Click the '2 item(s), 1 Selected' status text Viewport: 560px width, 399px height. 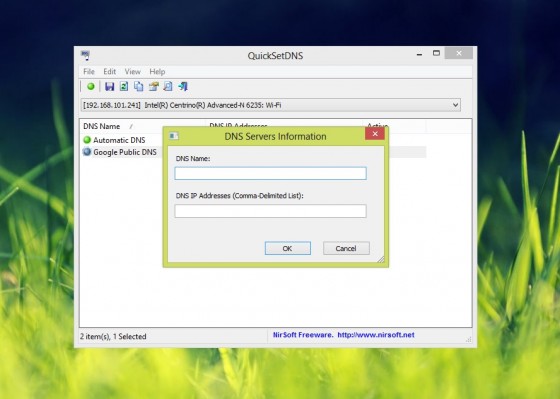point(113,336)
